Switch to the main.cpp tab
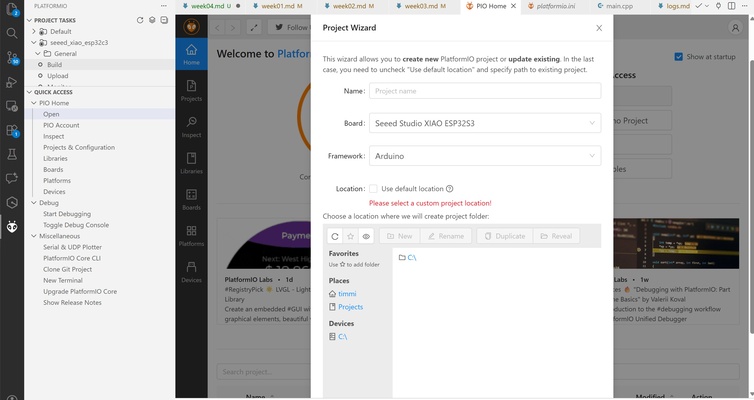Viewport: 754px width, 400px height. coord(619,6)
